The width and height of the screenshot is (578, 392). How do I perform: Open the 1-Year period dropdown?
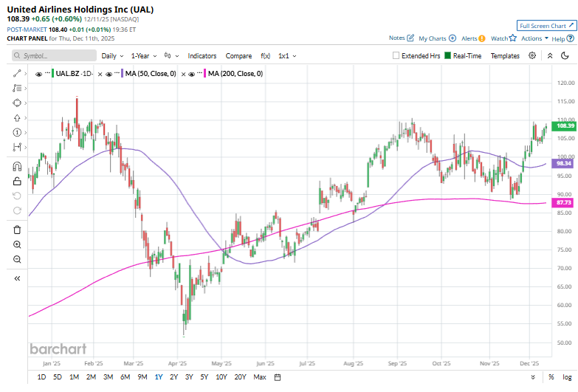143,55
